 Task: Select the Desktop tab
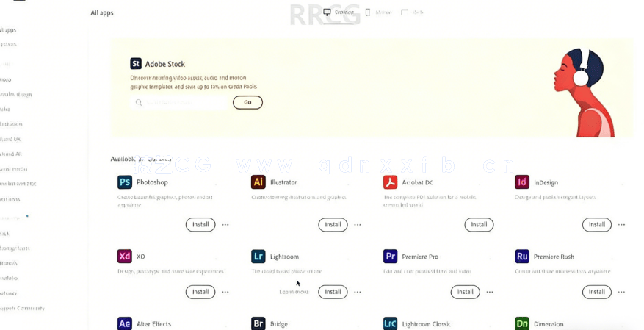pos(339,12)
